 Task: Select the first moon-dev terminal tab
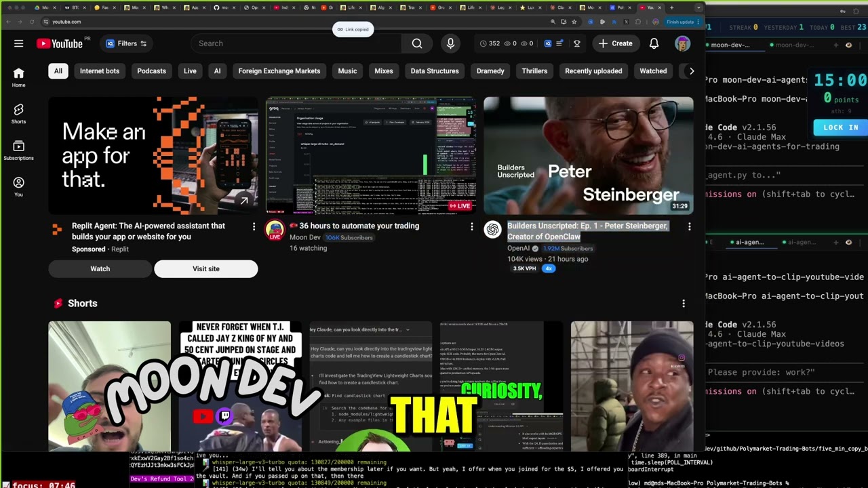(x=735, y=45)
